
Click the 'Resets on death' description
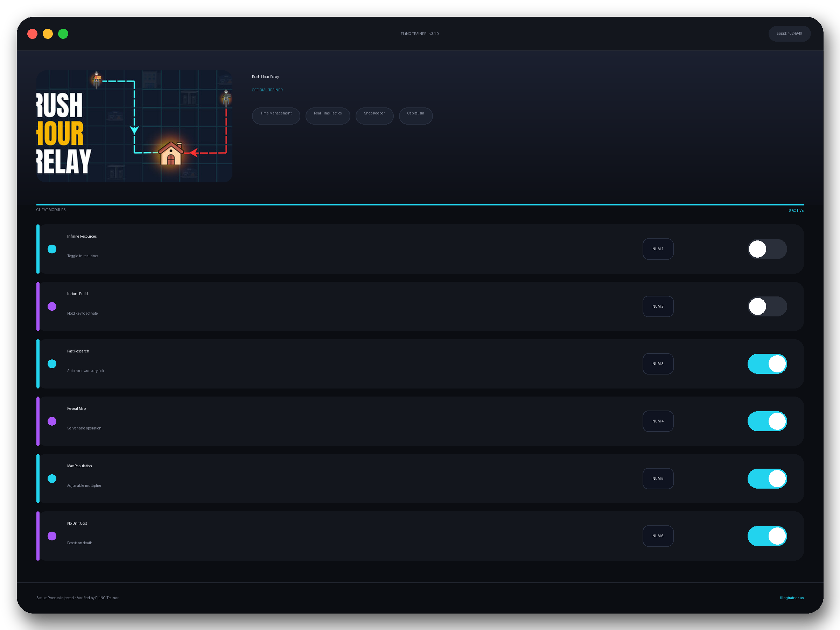click(80, 543)
